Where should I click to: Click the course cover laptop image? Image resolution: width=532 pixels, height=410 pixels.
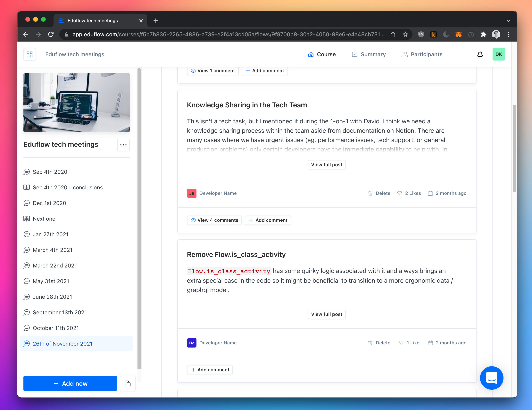(77, 102)
